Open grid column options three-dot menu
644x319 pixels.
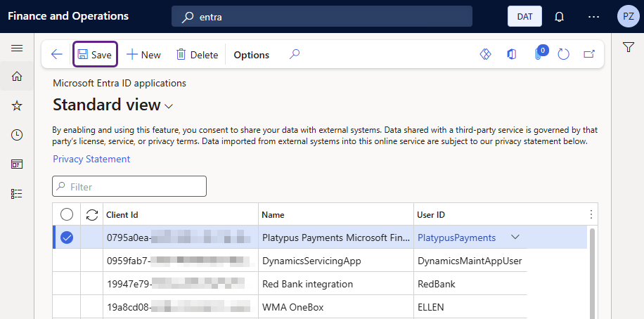point(591,214)
